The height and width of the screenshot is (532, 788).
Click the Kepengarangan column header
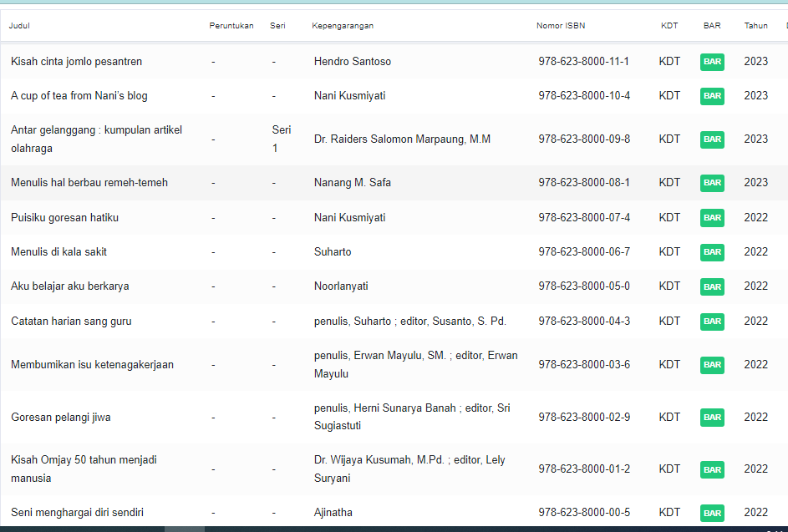tap(343, 26)
